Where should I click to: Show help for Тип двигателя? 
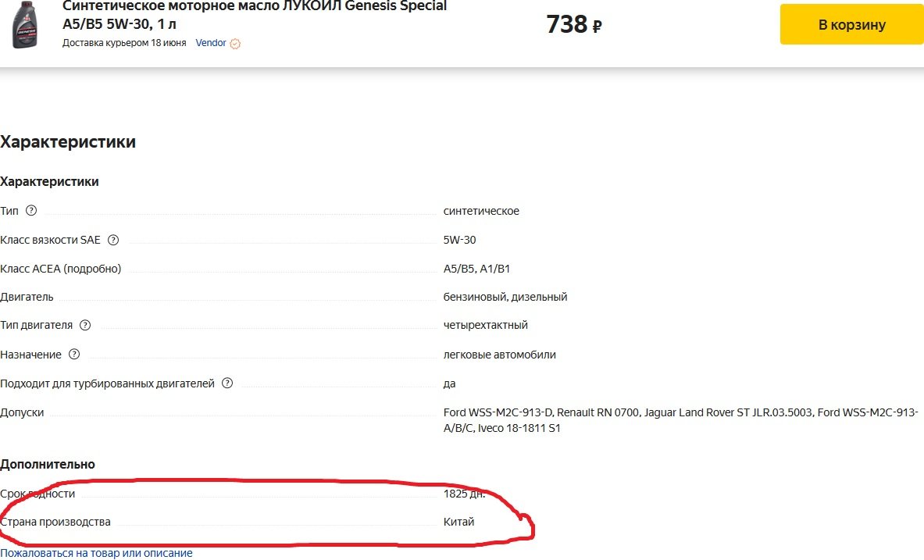pyautogui.click(x=85, y=326)
